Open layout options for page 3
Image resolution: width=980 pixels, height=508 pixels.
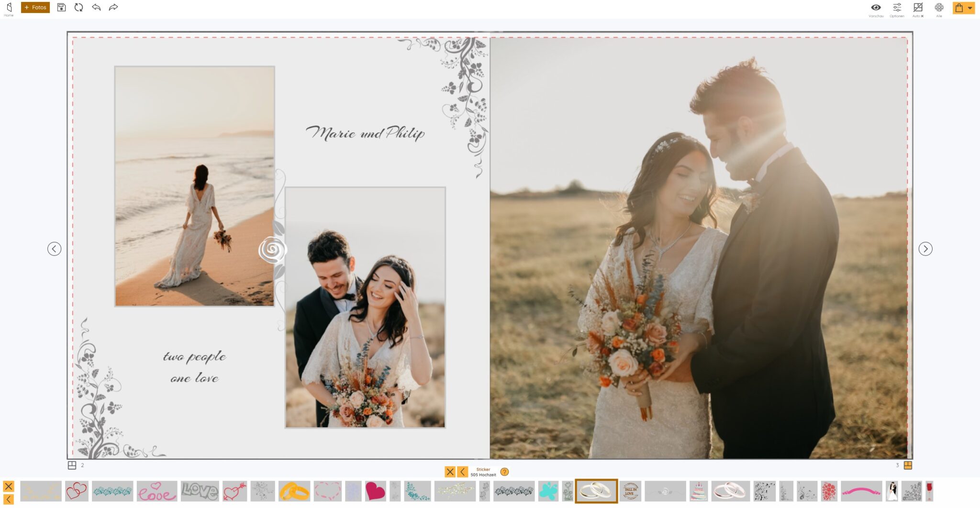[x=908, y=465]
